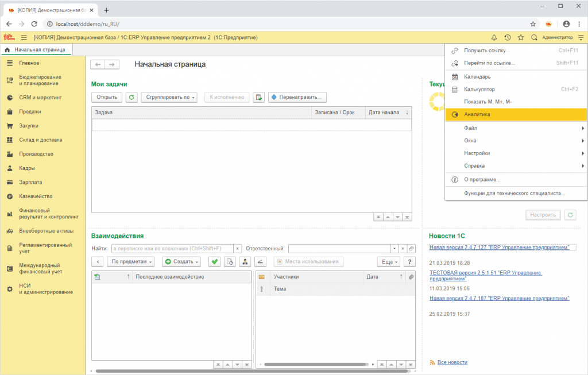Open the 1C main hamburger menu

(x=24, y=37)
